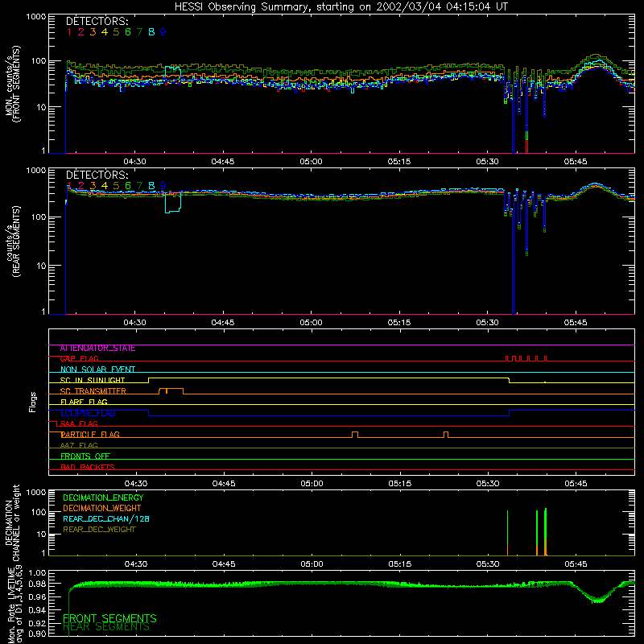Click the BAD_PACKETS flag label
Viewport: 644px width, 644px height.
(88, 468)
